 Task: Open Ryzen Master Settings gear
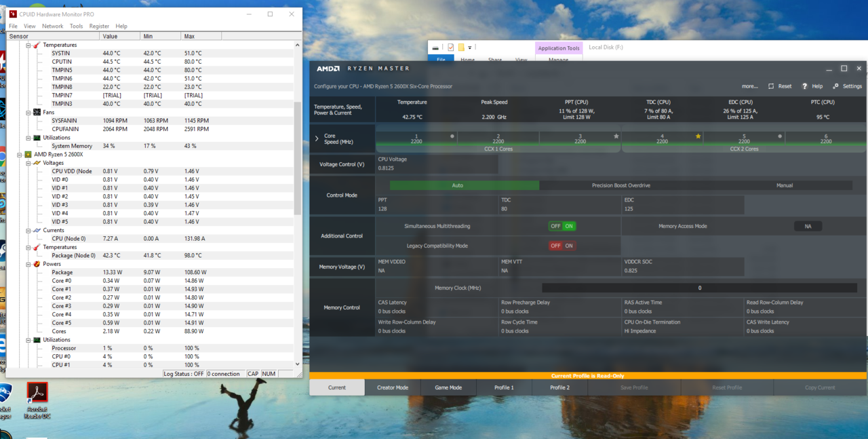pos(836,86)
